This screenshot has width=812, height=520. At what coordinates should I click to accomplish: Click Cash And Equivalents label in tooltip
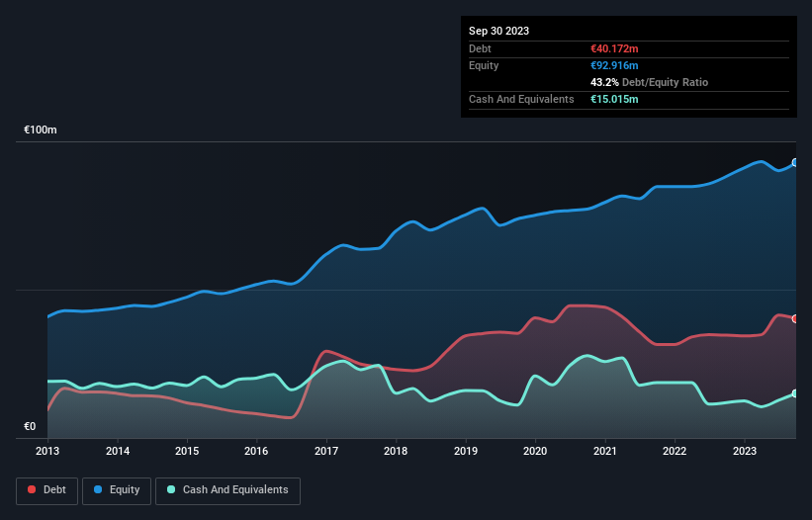click(x=521, y=99)
